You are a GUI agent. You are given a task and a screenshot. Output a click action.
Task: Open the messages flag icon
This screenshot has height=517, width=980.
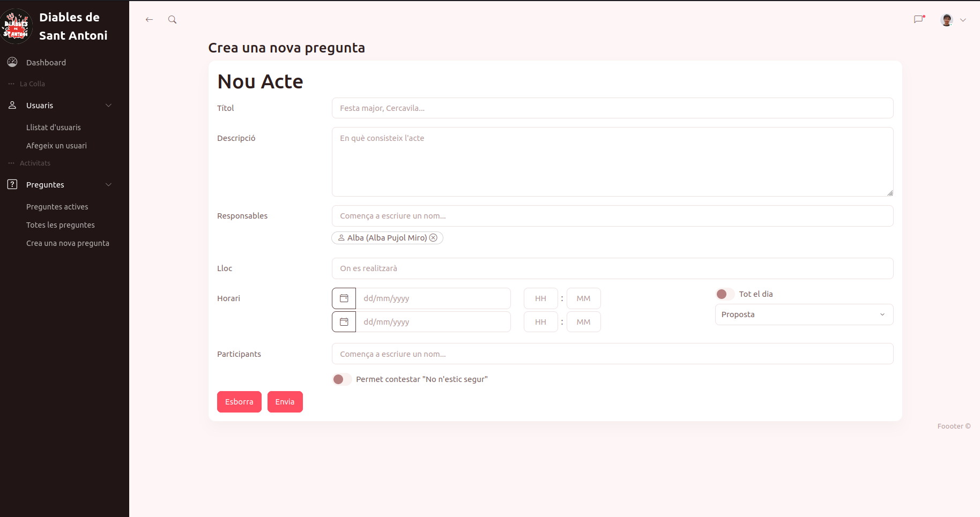pyautogui.click(x=919, y=20)
